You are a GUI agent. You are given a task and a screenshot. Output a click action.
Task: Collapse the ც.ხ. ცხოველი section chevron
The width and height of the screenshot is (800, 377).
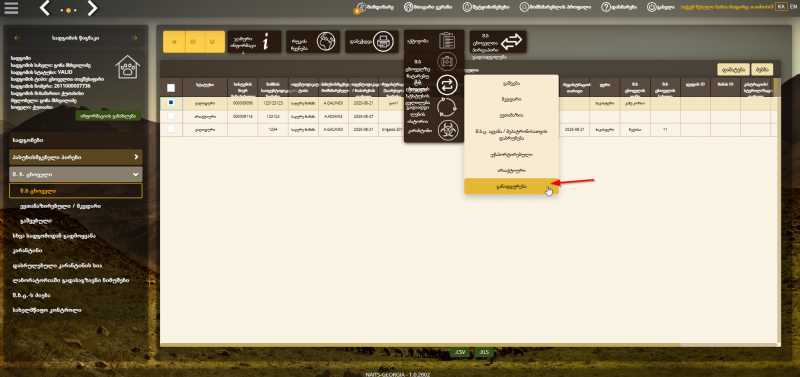click(x=136, y=174)
